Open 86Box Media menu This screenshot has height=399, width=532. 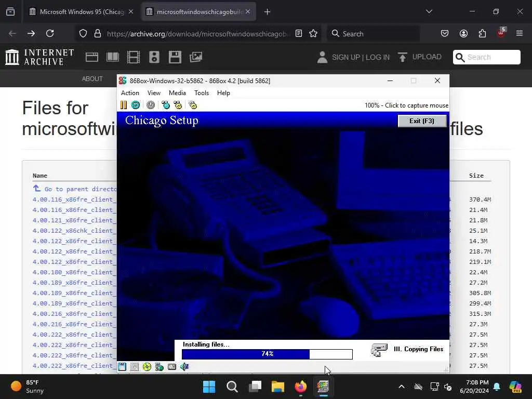pos(177,93)
